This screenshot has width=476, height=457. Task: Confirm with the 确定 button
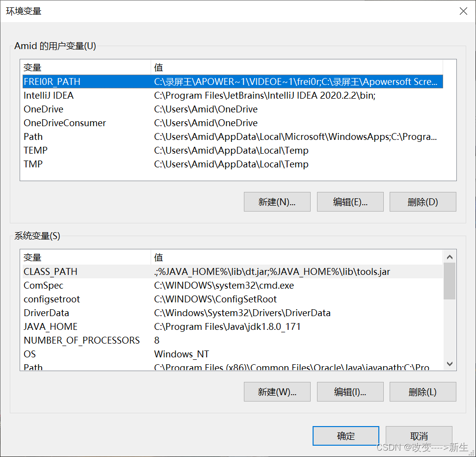[346, 436]
